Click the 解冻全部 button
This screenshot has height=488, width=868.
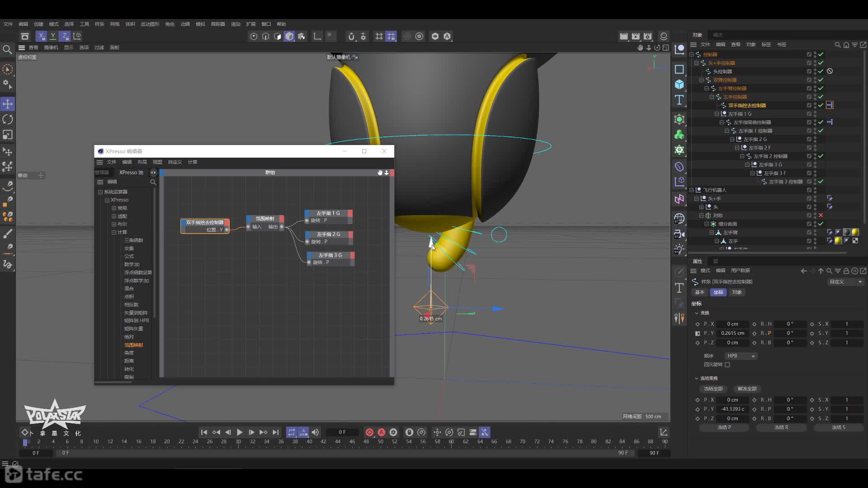[x=747, y=389]
